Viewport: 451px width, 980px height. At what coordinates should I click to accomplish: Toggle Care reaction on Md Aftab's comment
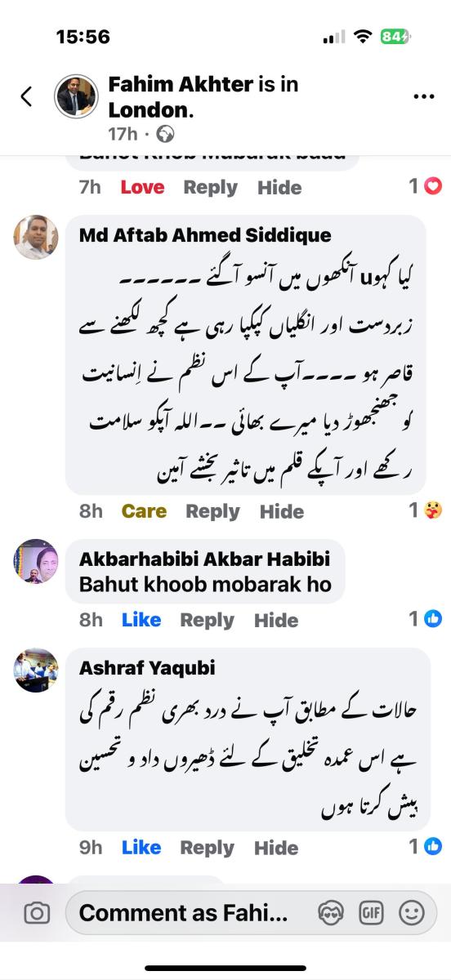click(x=144, y=511)
